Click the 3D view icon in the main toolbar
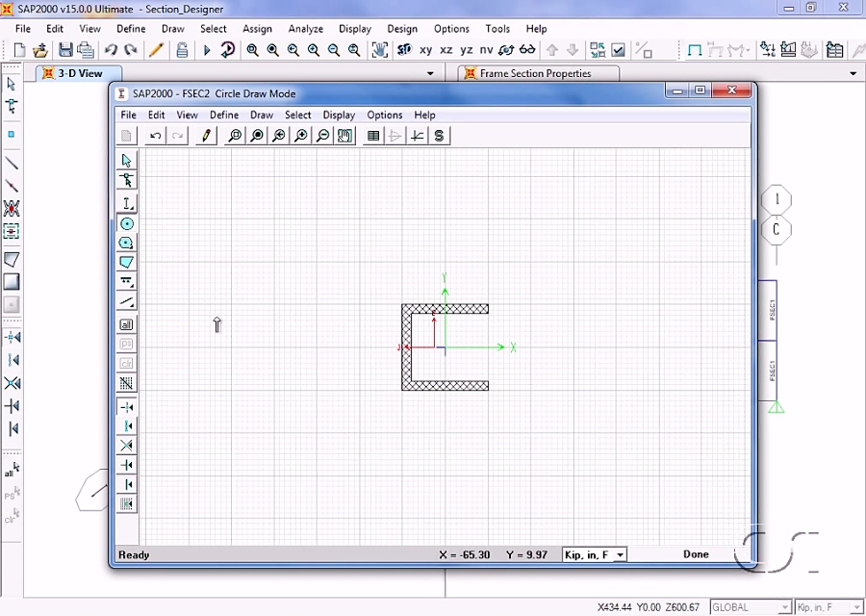This screenshot has height=616, width=866. click(405, 49)
